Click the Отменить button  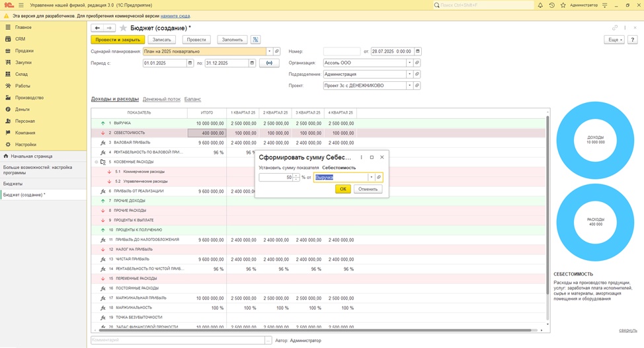[x=368, y=189]
